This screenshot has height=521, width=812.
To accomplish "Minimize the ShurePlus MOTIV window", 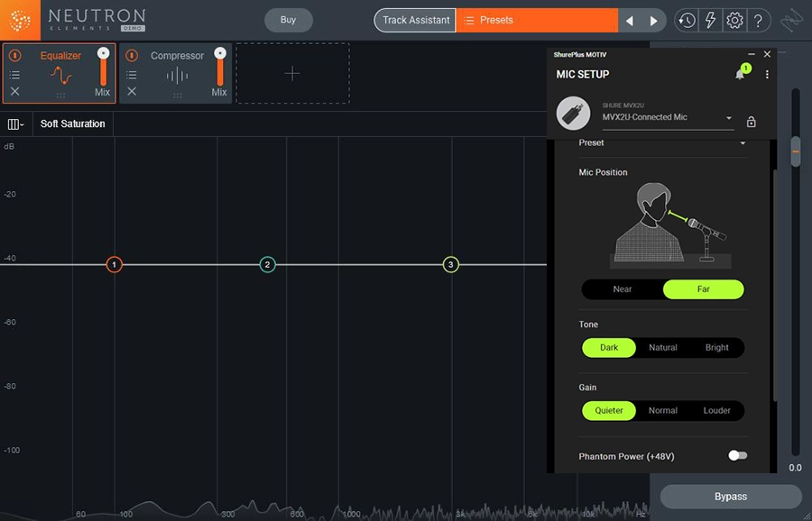I will (x=752, y=54).
